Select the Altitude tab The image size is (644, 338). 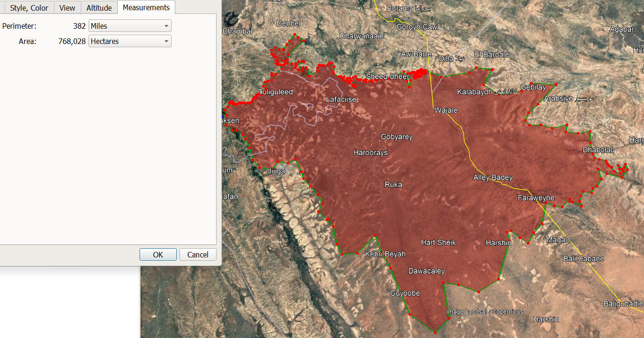99,8
